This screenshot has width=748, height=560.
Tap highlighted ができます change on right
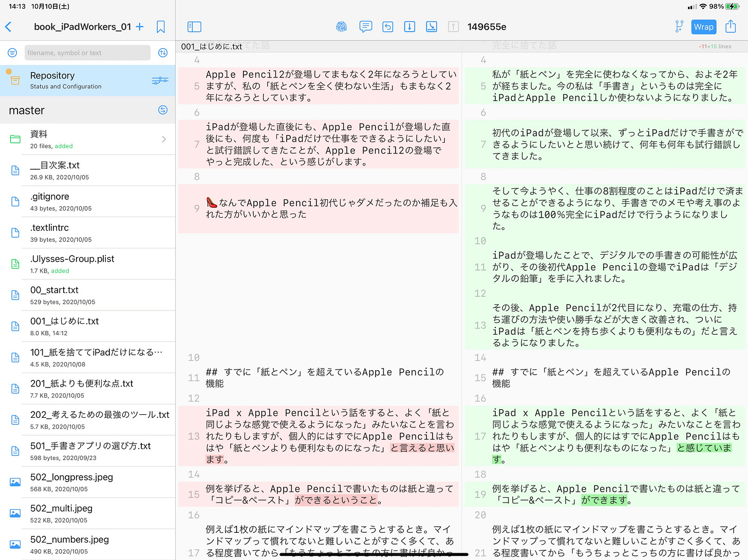coord(604,500)
